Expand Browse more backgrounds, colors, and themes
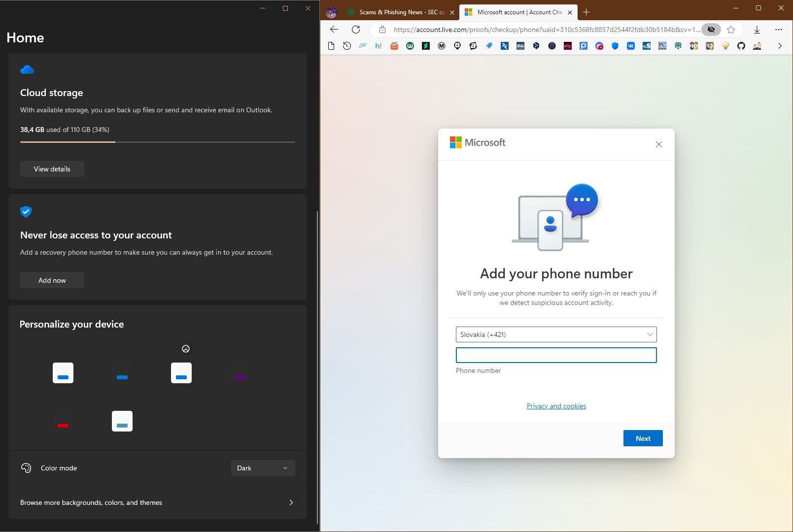Screen dimensions: 793x532 (x=158, y=502)
